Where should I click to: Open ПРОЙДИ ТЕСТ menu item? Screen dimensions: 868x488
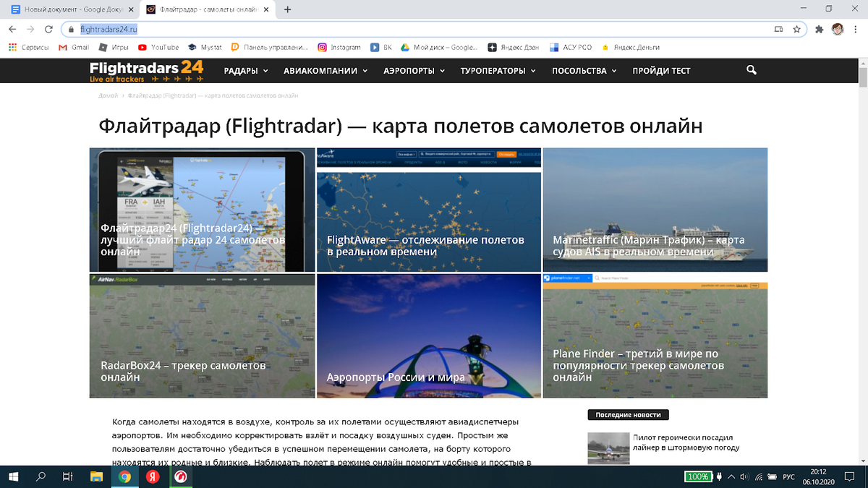point(661,71)
